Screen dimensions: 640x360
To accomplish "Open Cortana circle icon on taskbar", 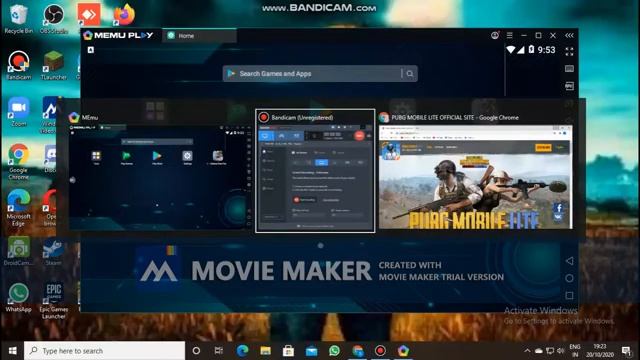I will (x=196, y=351).
